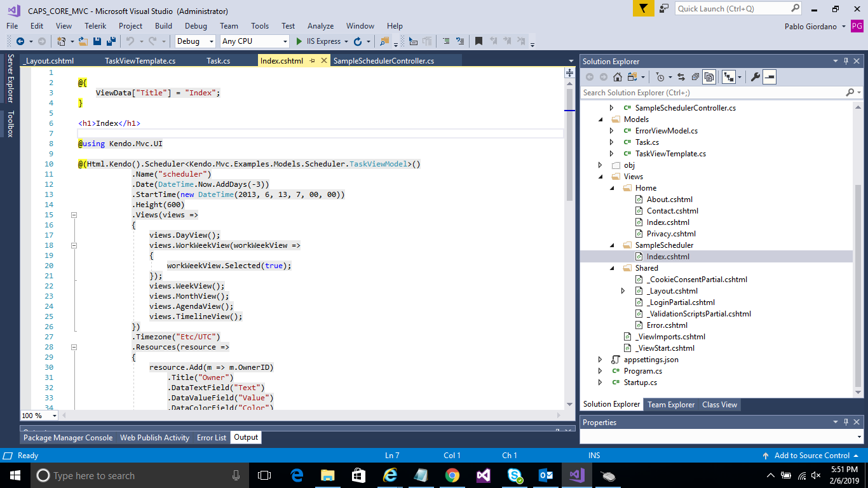Click the bookmark icon in the toolbar

point(478,41)
